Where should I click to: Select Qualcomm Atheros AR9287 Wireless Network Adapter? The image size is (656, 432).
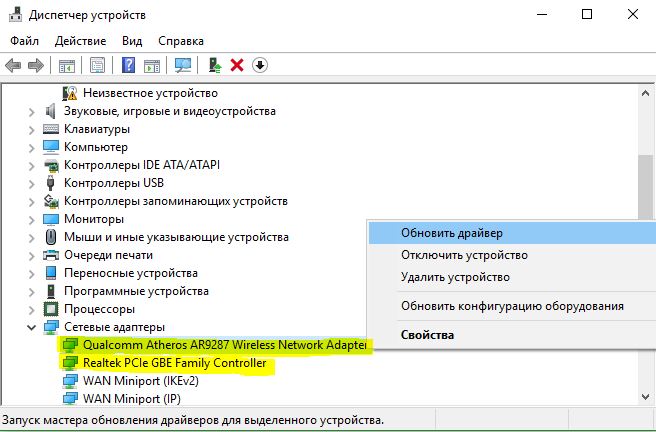tap(225, 345)
